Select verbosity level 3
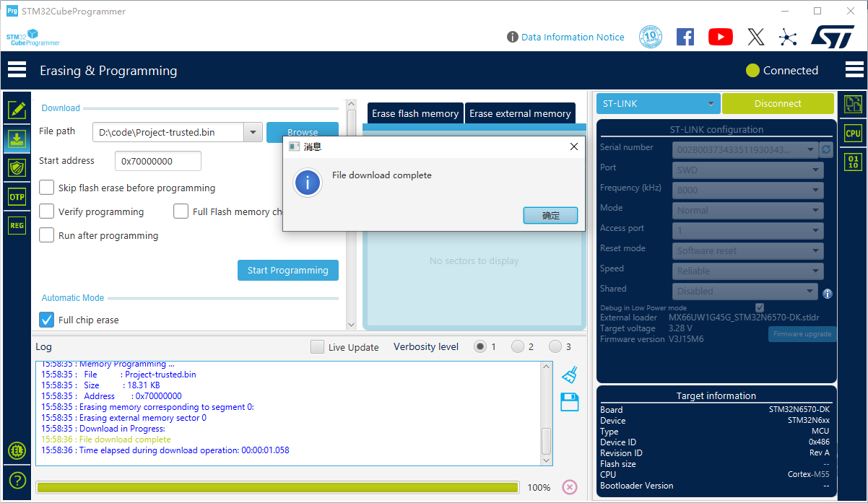 [555, 346]
